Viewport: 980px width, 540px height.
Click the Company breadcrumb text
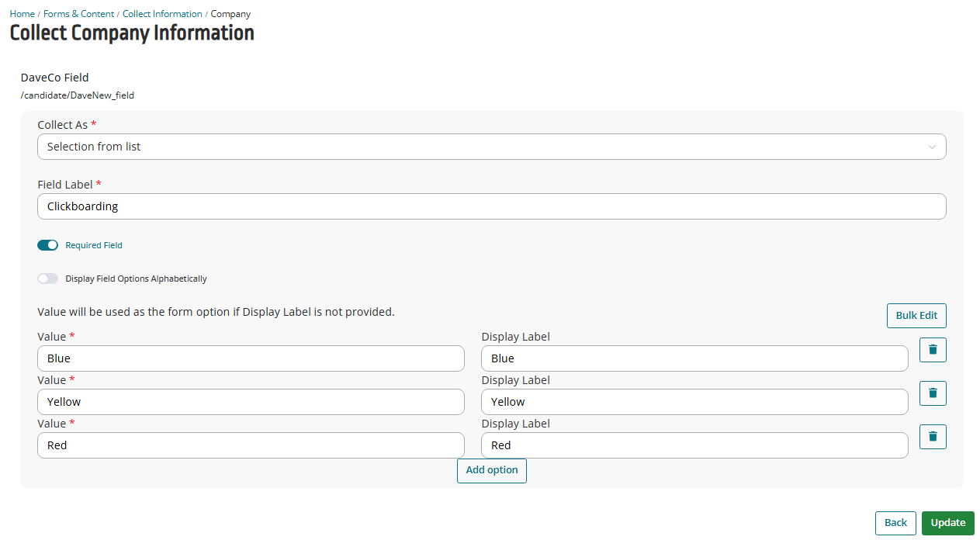click(230, 14)
